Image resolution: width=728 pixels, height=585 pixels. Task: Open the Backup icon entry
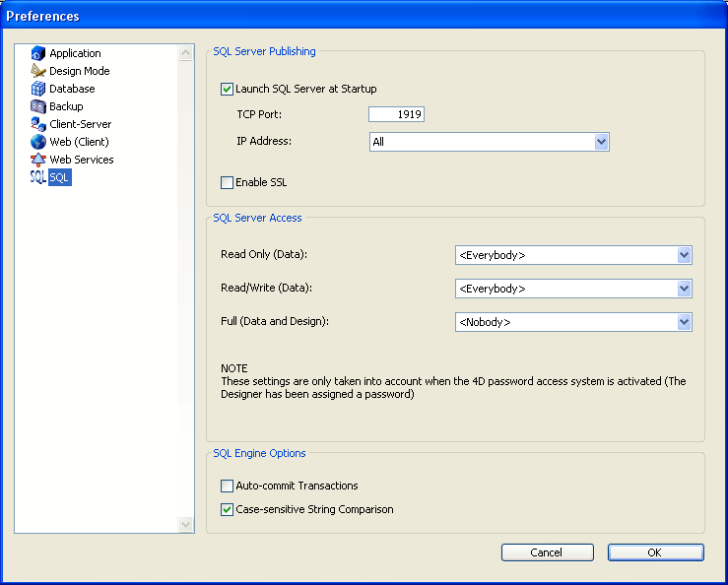38,106
